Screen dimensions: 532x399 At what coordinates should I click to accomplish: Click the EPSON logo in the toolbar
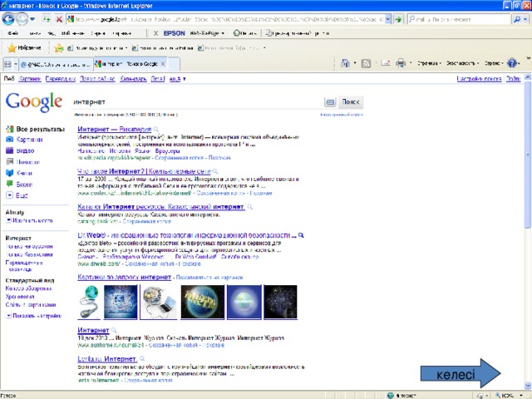click(x=174, y=33)
